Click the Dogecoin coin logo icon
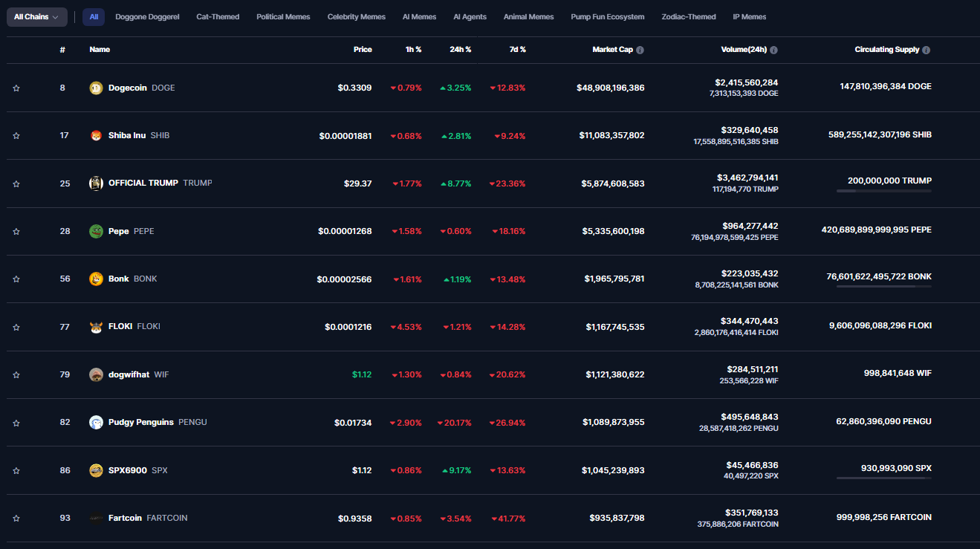 tap(96, 88)
